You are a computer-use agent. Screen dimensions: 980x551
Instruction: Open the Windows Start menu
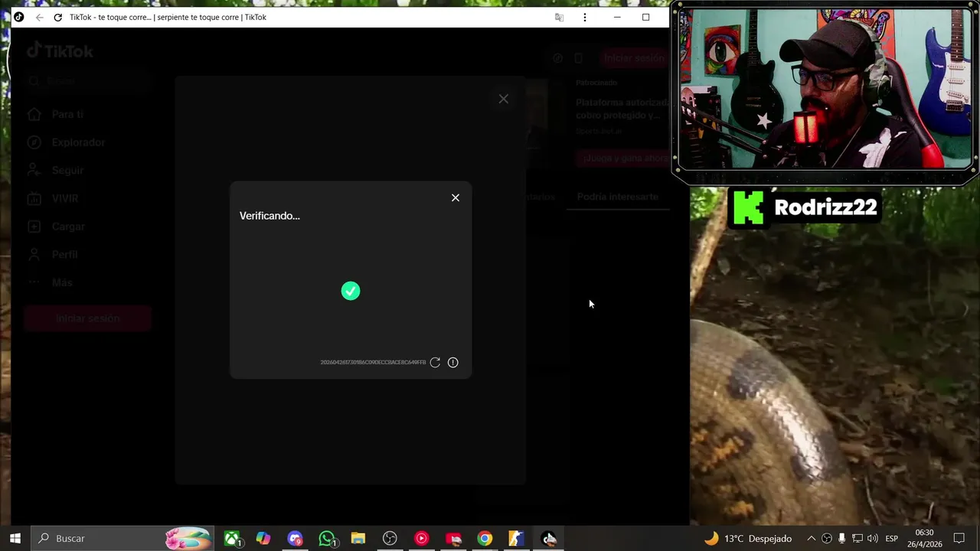coord(15,538)
